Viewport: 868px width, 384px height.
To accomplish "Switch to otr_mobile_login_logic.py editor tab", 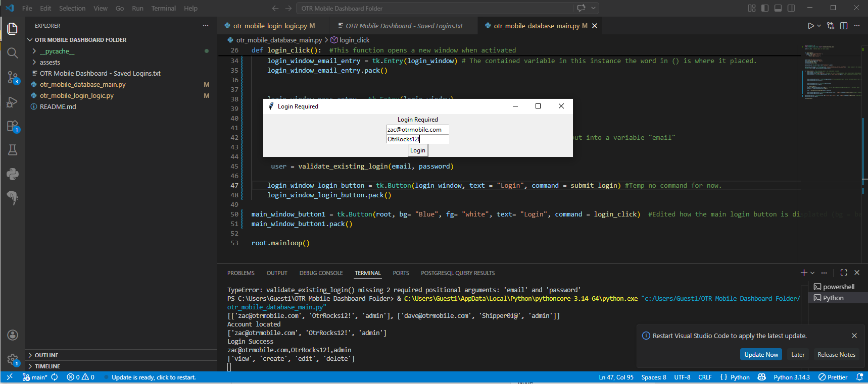I will coord(273,26).
